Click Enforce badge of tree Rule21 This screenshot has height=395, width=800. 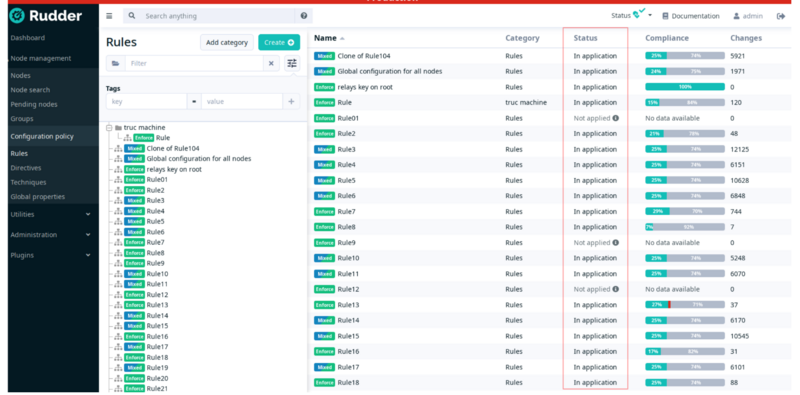pyautogui.click(x=135, y=389)
